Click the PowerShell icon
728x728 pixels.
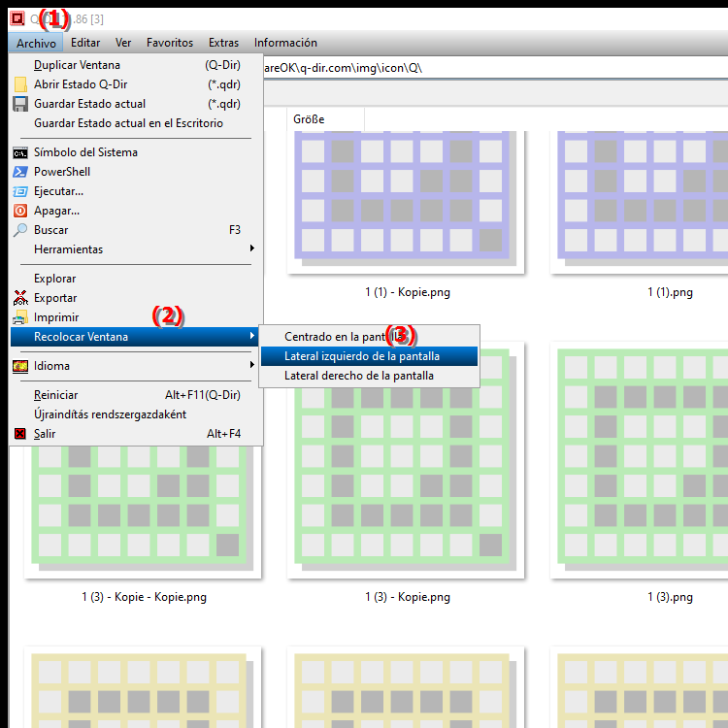[20, 172]
